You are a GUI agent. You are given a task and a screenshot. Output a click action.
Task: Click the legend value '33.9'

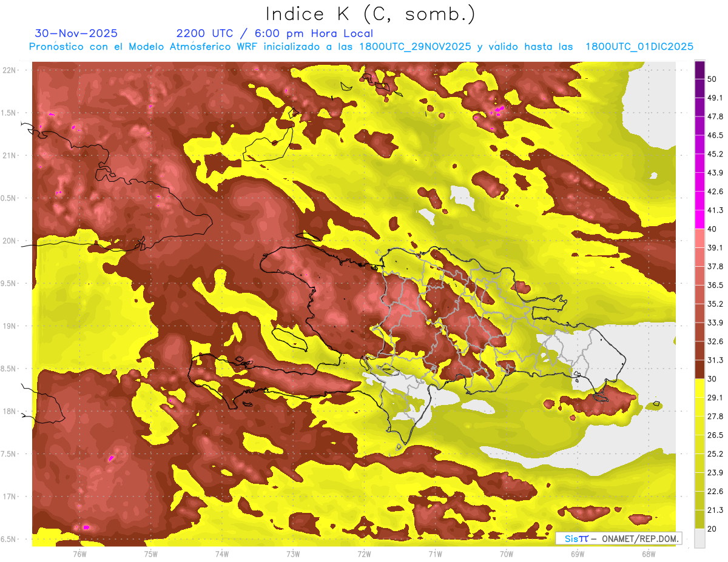pos(715,323)
